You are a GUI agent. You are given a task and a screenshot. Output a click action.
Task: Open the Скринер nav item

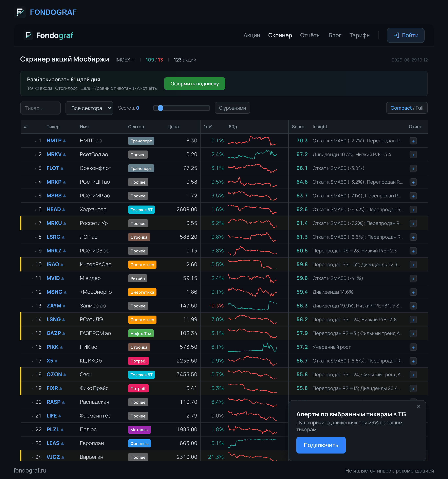pyautogui.click(x=280, y=35)
